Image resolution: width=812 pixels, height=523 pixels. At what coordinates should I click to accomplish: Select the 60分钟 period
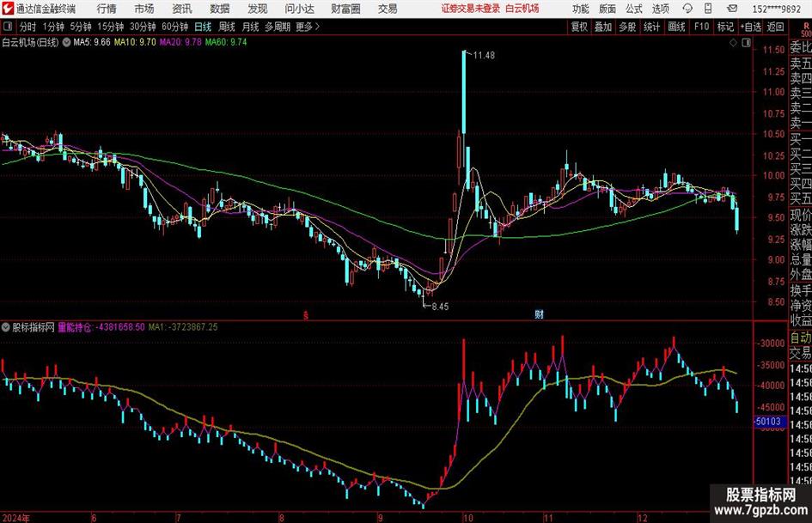click(x=175, y=27)
